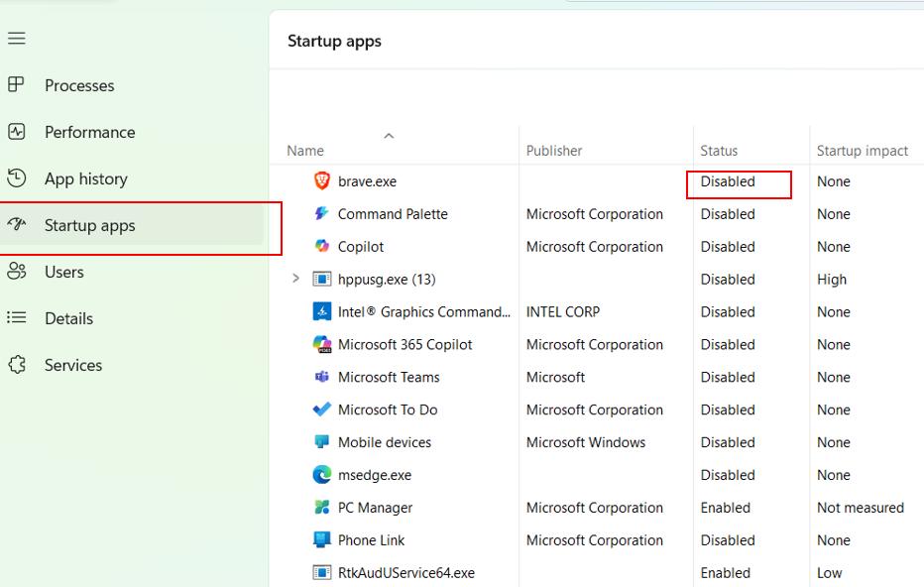Click Microsoft publisher of Microsoft Teams
924x587 pixels.
(x=555, y=377)
